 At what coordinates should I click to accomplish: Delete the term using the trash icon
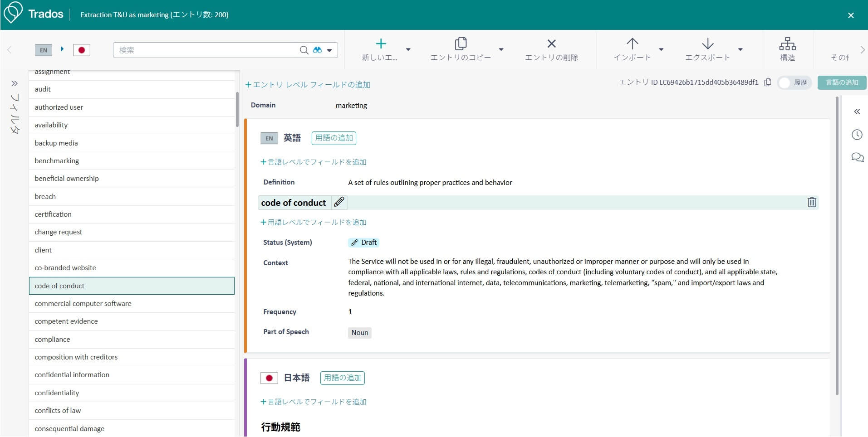[x=811, y=202]
